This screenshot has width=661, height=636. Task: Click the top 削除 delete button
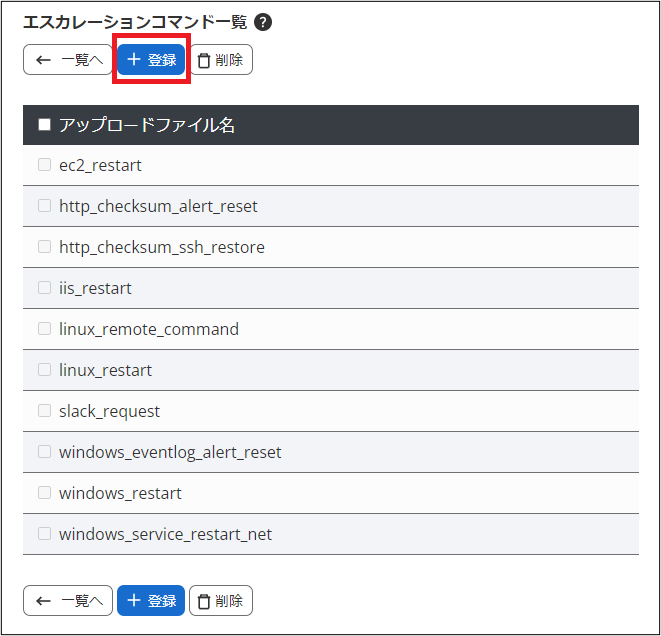(221, 60)
